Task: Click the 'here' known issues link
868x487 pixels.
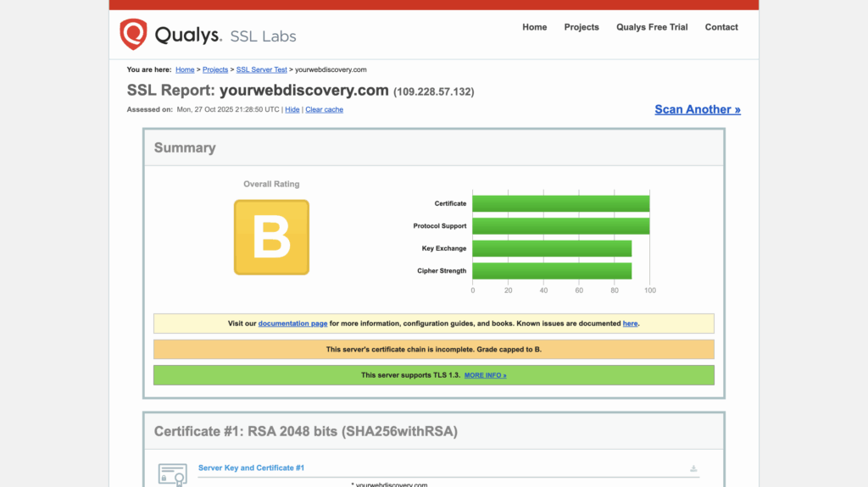Action: pyautogui.click(x=630, y=324)
